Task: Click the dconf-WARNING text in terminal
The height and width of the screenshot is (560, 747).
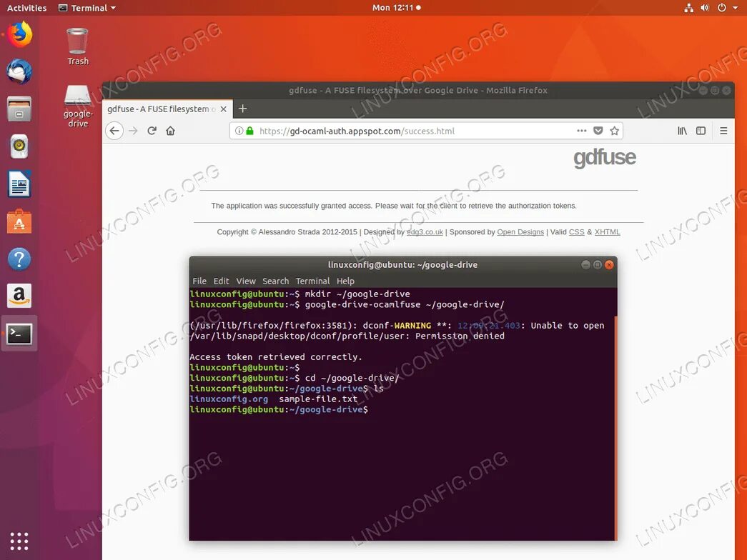Action: (397, 326)
